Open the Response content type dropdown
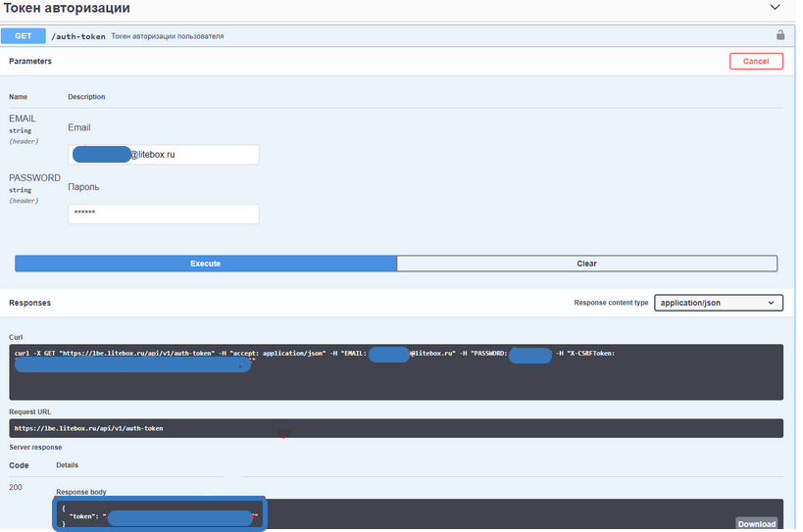 click(x=719, y=303)
